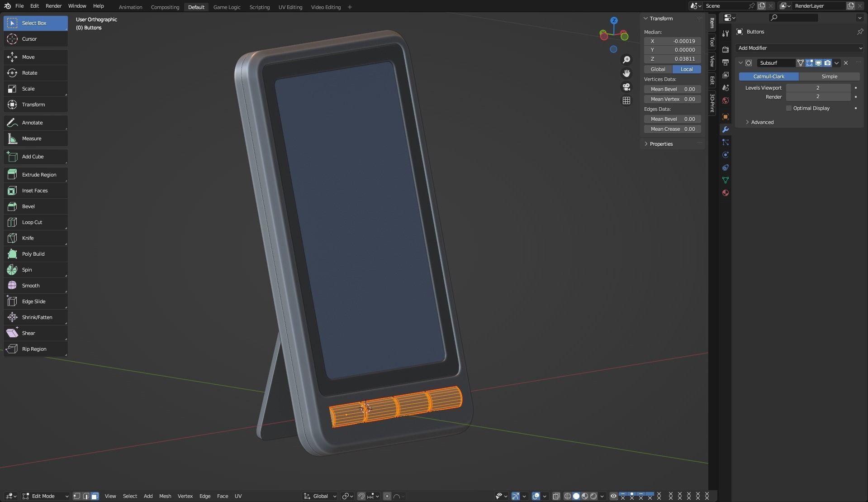
Task: Activate the Measure tool
Action: (x=36, y=139)
